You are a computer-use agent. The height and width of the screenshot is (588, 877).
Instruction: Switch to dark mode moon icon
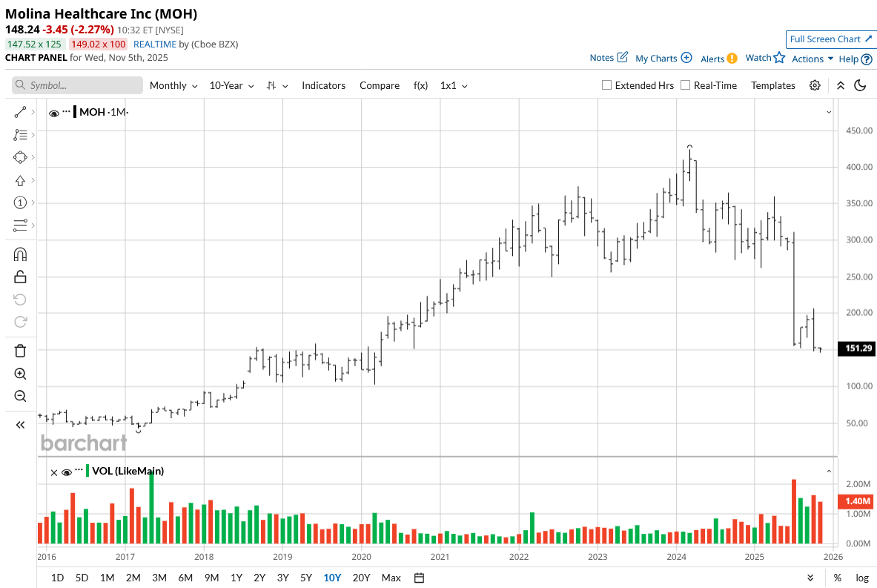(x=860, y=85)
